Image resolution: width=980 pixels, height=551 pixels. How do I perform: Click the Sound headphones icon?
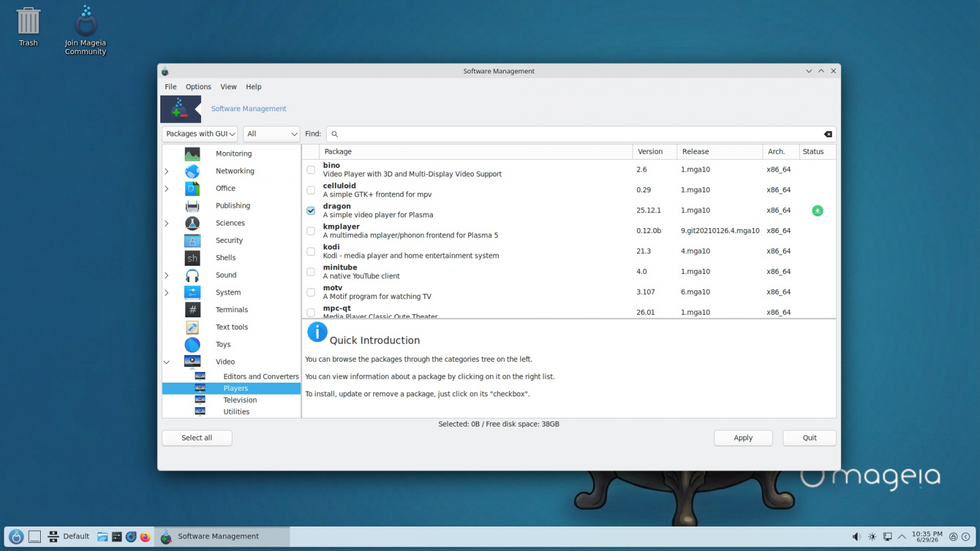tap(192, 275)
